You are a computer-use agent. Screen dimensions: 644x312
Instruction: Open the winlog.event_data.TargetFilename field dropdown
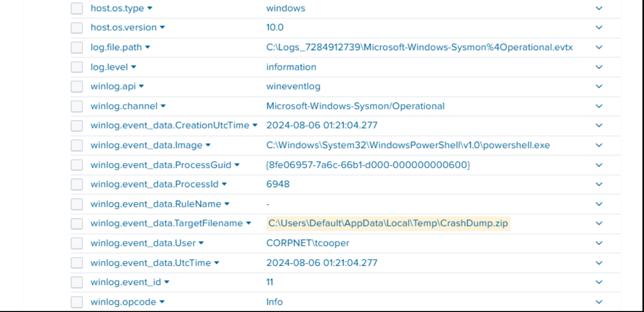coord(248,224)
